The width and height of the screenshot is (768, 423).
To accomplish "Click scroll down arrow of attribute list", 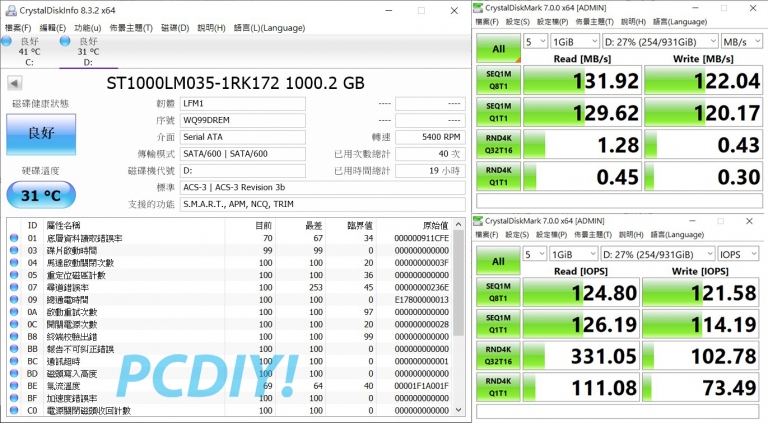I will pyautogui.click(x=458, y=410).
